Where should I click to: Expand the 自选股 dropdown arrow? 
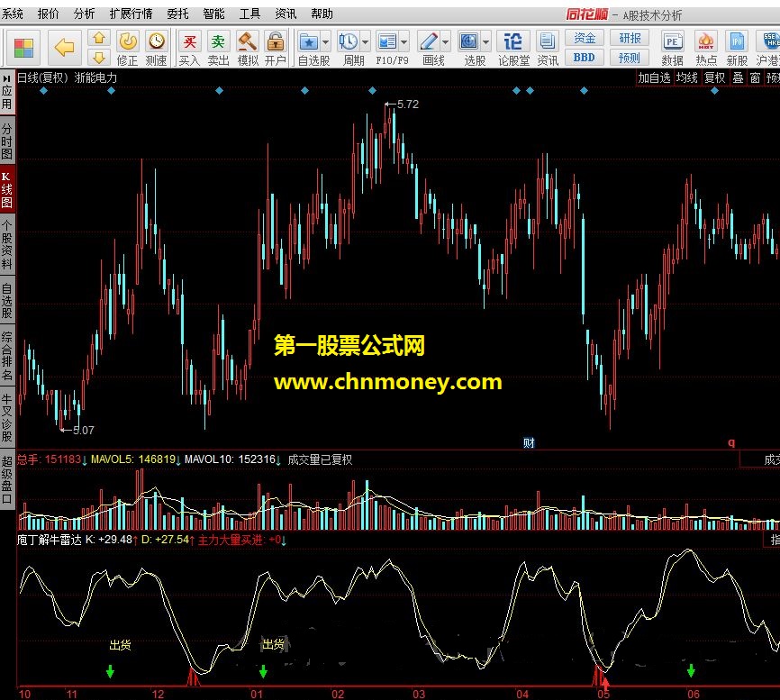tap(325, 42)
